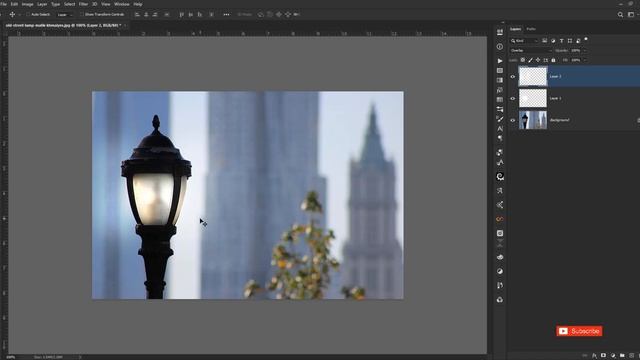The width and height of the screenshot is (640, 360).
Task: Click the add layer mask icon
Action: point(603,356)
